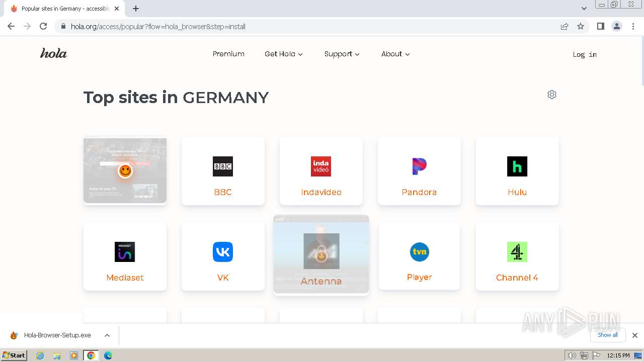Open the Hulu site card
This screenshot has height=362, width=644.
point(517,171)
